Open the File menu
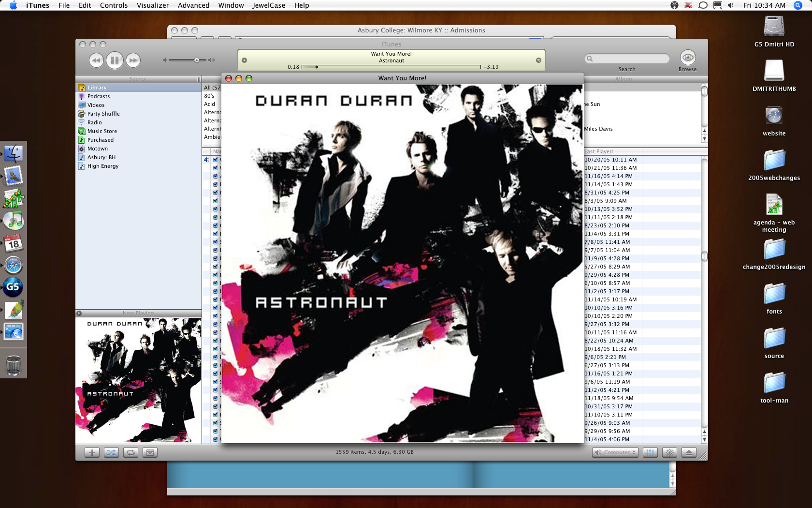Screen dimensions: 812x508 [64, 5]
